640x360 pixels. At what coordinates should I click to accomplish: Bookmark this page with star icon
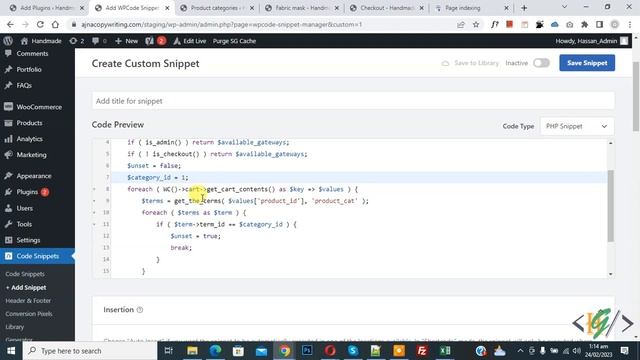pos(476,24)
